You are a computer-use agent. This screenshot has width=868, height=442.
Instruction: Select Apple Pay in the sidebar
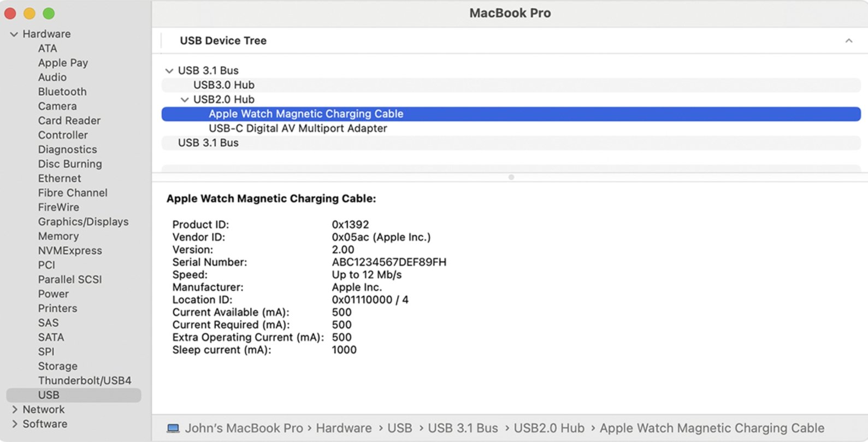point(63,63)
